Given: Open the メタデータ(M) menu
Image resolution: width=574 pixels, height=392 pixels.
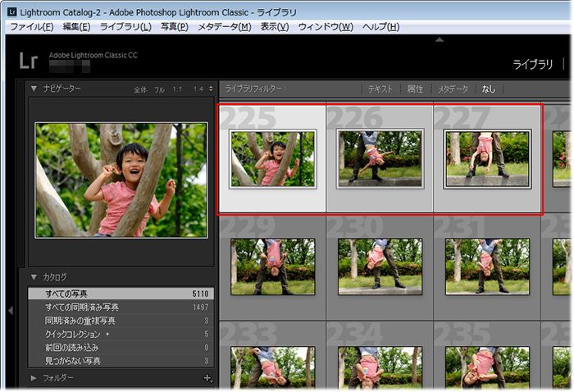Looking at the screenshot, I should click(x=225, y=27).
